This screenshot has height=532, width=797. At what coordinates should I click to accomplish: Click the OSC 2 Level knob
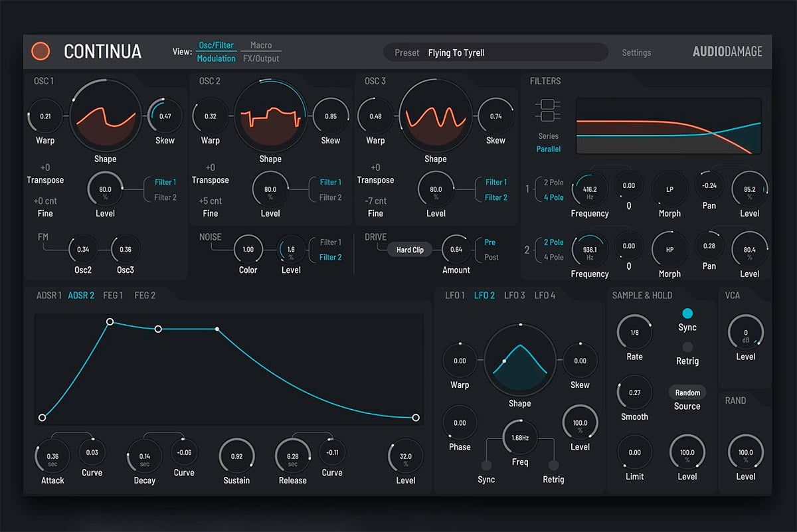(270, 189)
